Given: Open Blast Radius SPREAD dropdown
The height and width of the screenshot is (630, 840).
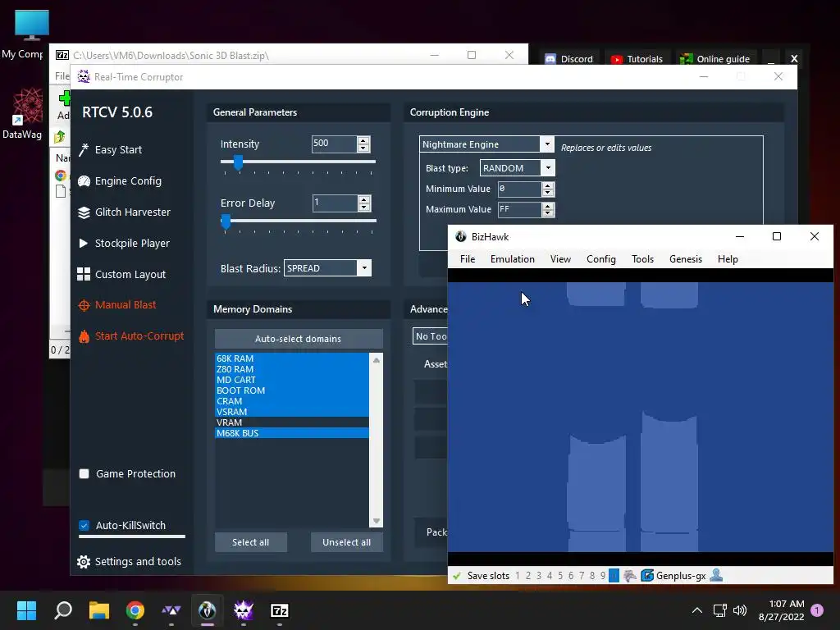Looking at the screenshot, I should click(x=364, y=268).
